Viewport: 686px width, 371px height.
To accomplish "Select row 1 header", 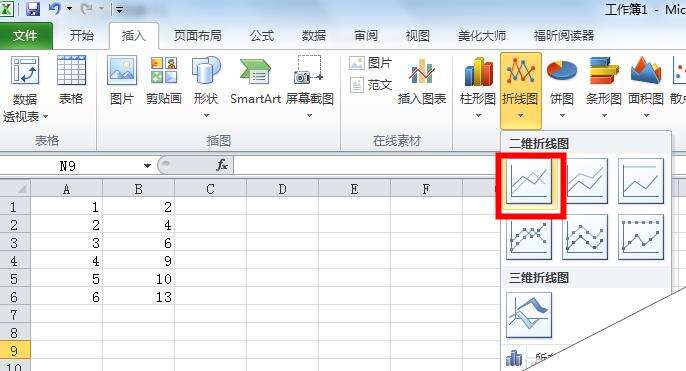I will pyautogui.click(x=15, y=206).
